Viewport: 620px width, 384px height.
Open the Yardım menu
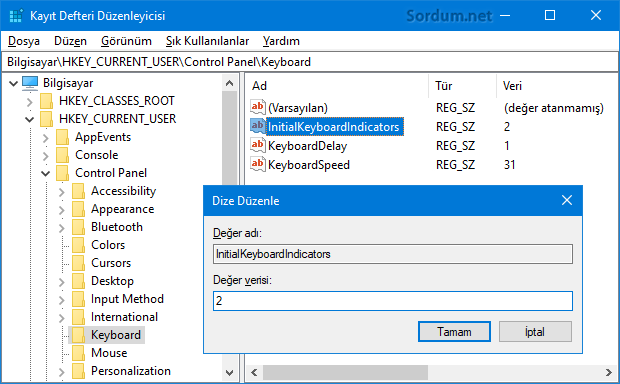(281, 41)
